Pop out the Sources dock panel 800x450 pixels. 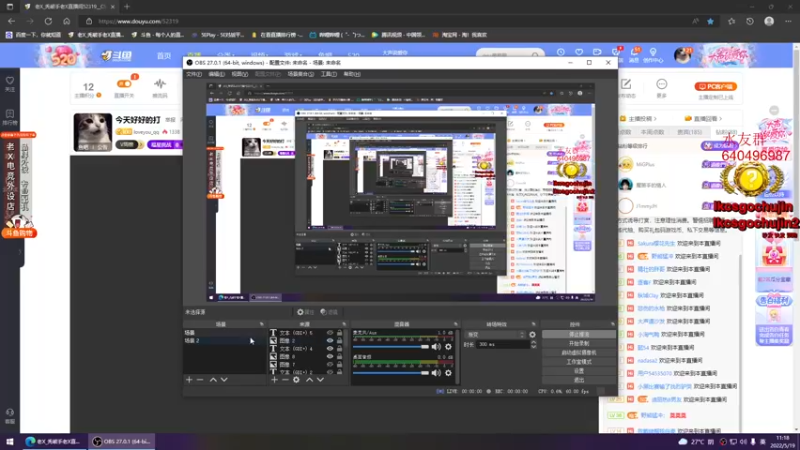click(344, 324)
